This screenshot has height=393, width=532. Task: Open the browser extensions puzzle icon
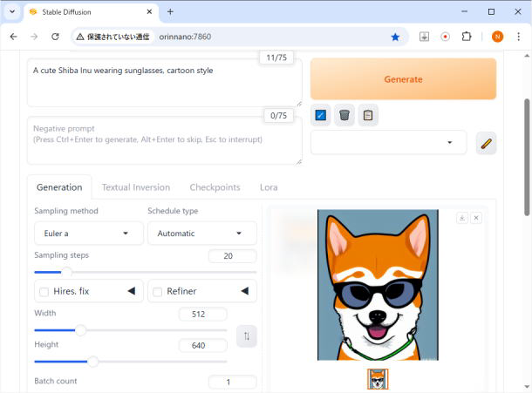467,37
